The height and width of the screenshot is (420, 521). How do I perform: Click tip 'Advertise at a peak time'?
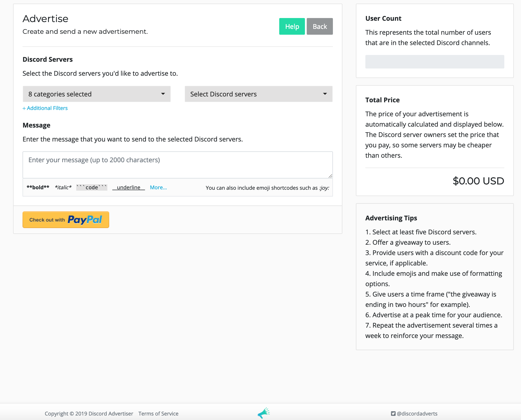pyautogui.click(x=434, y=315)
